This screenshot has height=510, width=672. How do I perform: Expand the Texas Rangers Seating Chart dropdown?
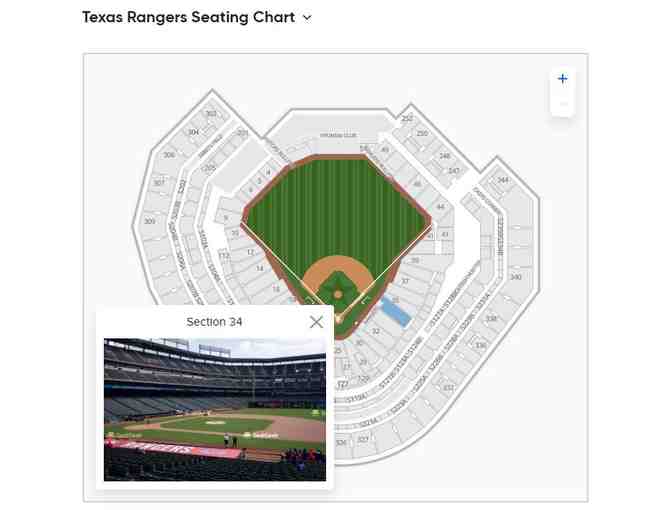[x=306, y=18]
